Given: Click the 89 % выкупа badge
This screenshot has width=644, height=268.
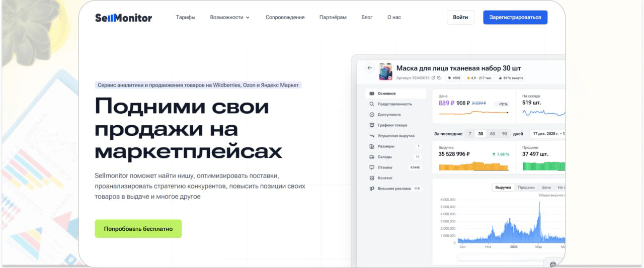Looking at the screenshot, I should point(511,78).
